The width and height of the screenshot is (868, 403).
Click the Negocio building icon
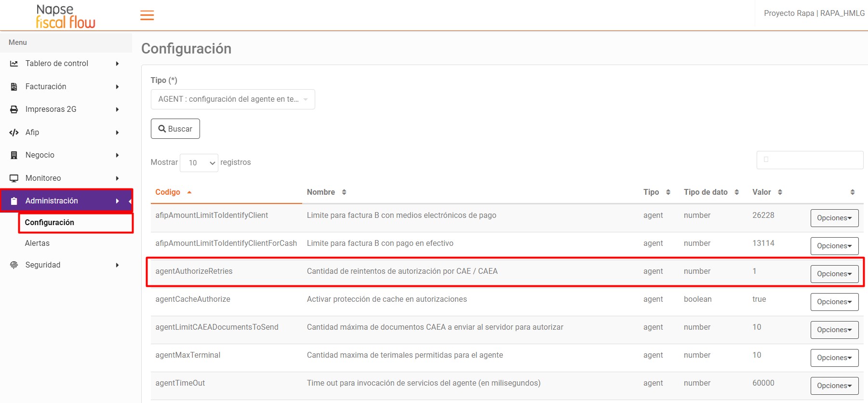[x=14, y=155]
